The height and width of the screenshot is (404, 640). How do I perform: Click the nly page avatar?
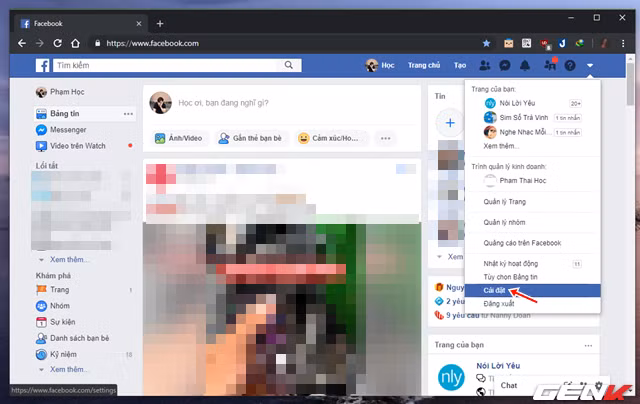pyautogui.click(x=451, y=377)
